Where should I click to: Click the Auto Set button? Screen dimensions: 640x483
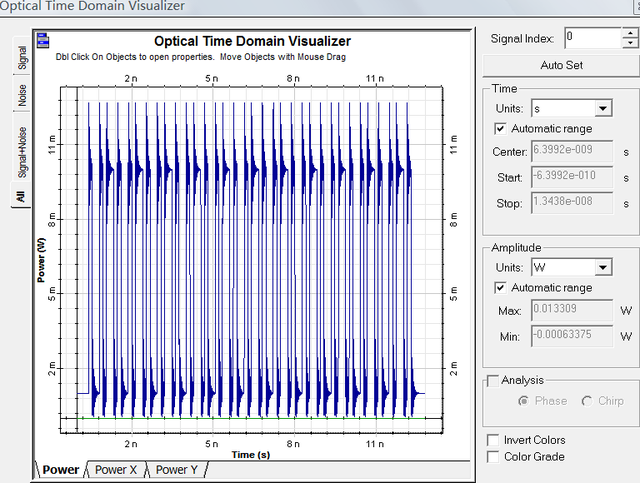tap(561, 65)
